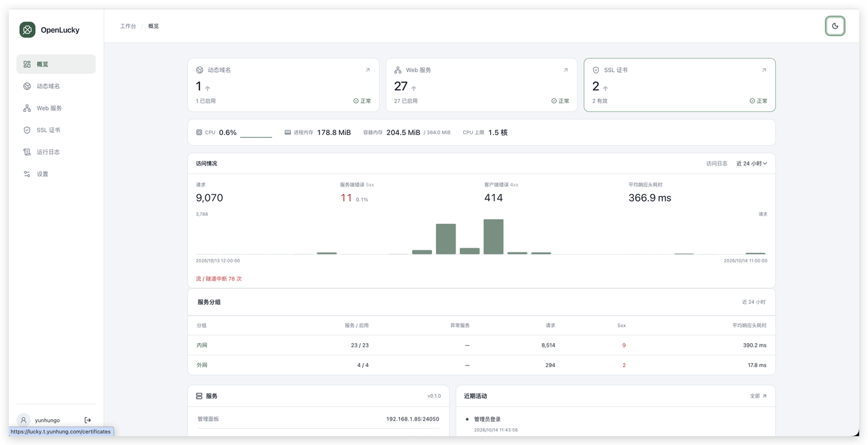Click the red 11 server error count
This screenshot has width=868, height=445.
347,198
